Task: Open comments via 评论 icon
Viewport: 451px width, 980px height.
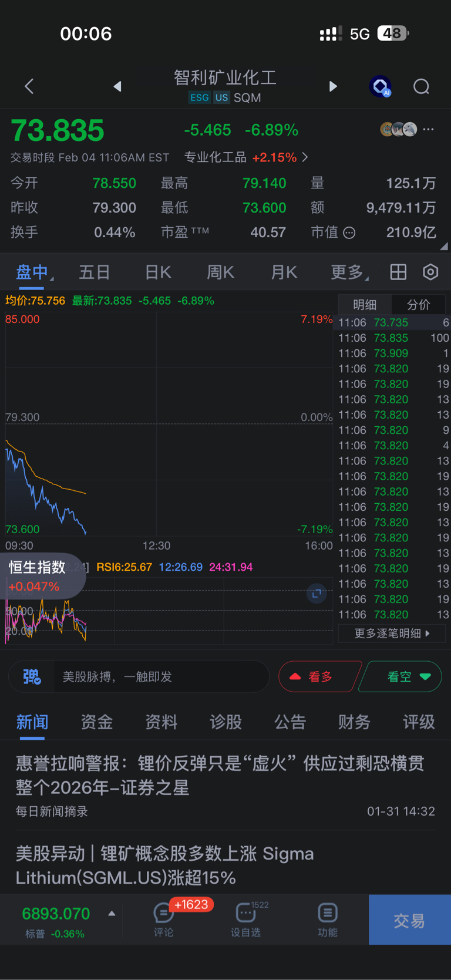Action: 163,920
